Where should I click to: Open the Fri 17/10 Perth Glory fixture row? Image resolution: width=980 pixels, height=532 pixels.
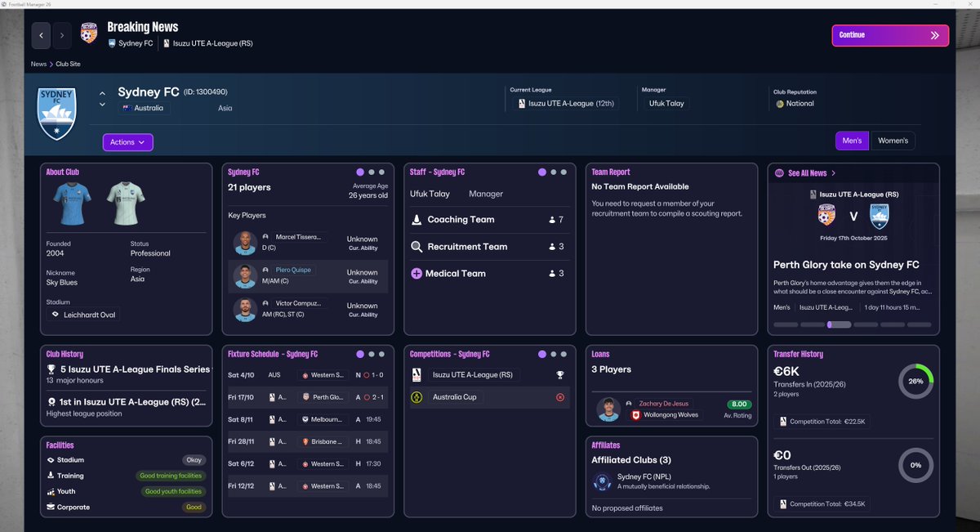[x=307, y=397]
